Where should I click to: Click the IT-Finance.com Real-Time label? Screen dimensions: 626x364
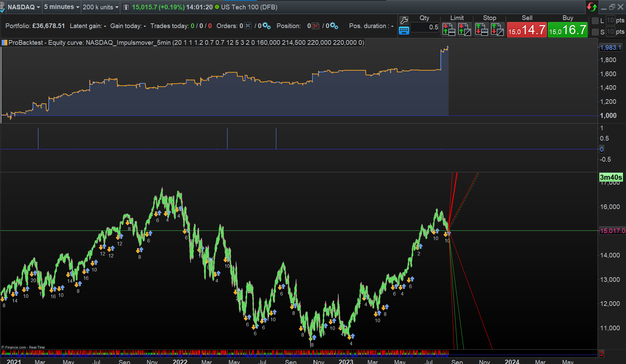pyautogui.click(x=23, y=347)
